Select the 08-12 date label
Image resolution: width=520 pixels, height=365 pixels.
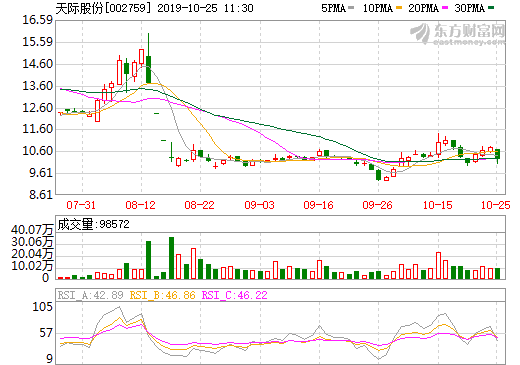[140, 205]
